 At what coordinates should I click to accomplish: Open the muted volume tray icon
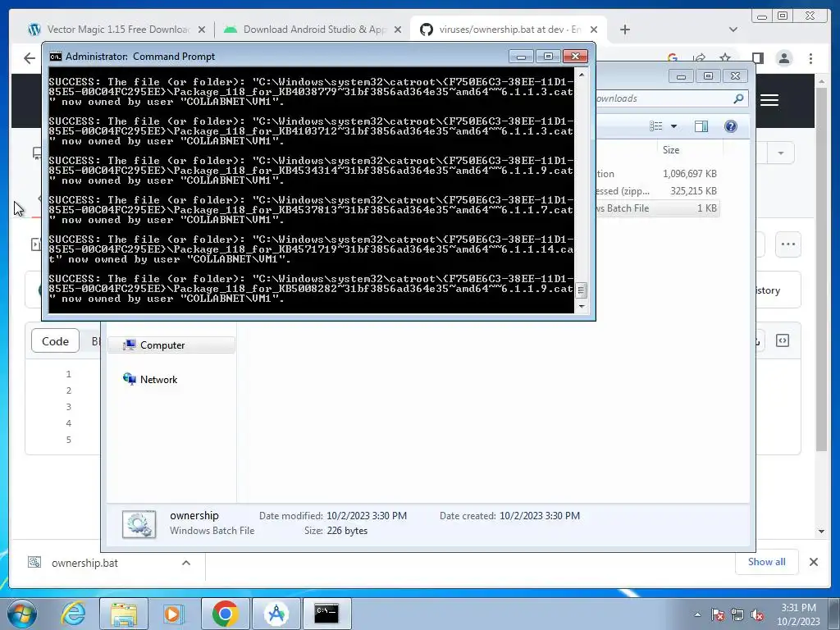(757, 615)
